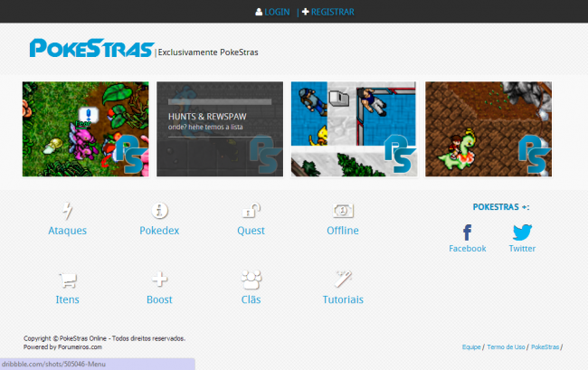Select the money bill Offline icon
Viewport: 588px width, 370px height.
(x=343, y=211)
